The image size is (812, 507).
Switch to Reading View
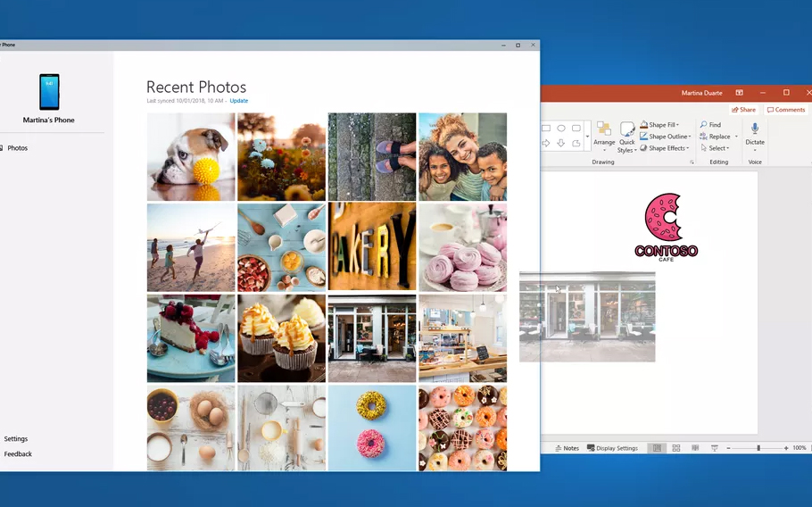pos(695,448)
